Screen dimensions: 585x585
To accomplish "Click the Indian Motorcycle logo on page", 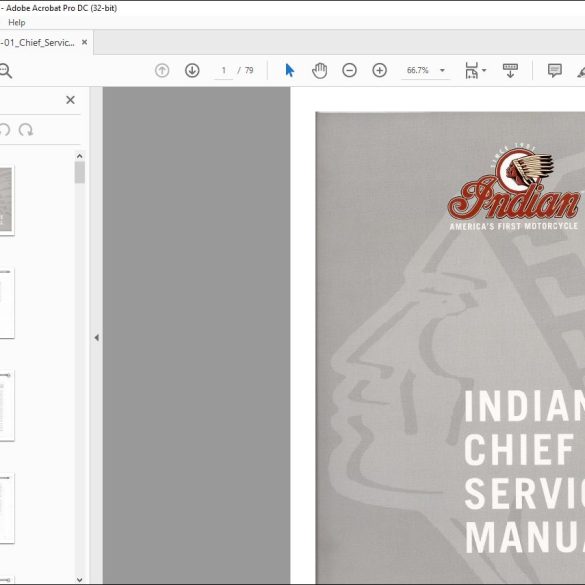I will click(x=514, y=187).
